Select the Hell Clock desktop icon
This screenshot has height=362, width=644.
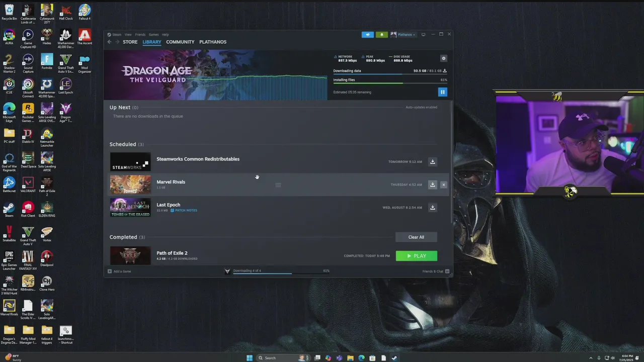(x=65, y=13)
